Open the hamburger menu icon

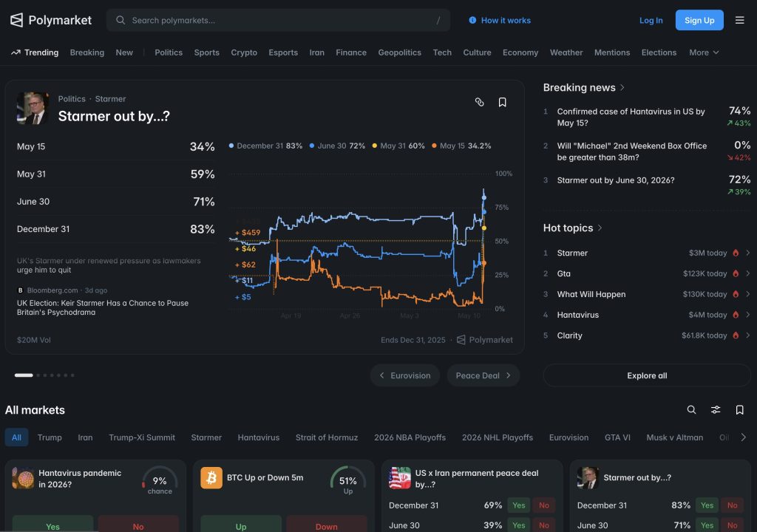click(739, 20)
